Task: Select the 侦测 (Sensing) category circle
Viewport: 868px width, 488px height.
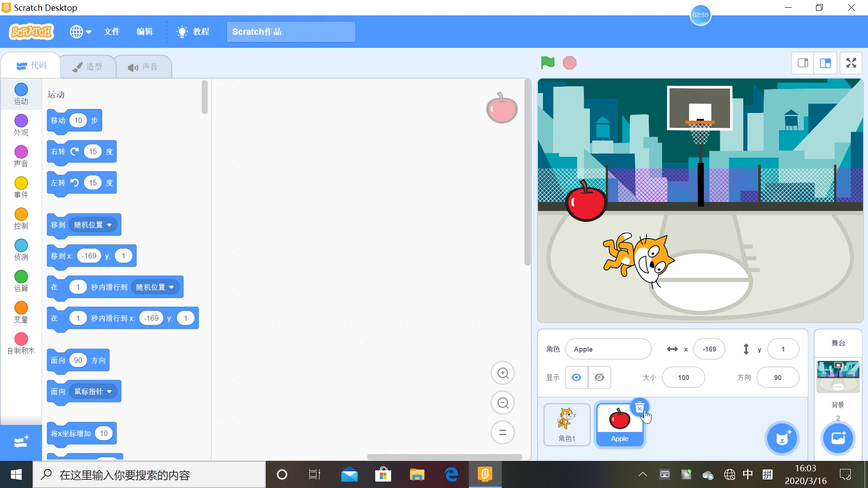Action: (x=21, y=245)
